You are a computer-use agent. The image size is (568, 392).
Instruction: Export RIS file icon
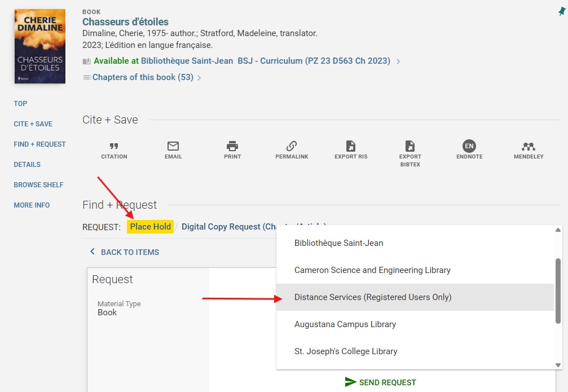tap(351, 147)
